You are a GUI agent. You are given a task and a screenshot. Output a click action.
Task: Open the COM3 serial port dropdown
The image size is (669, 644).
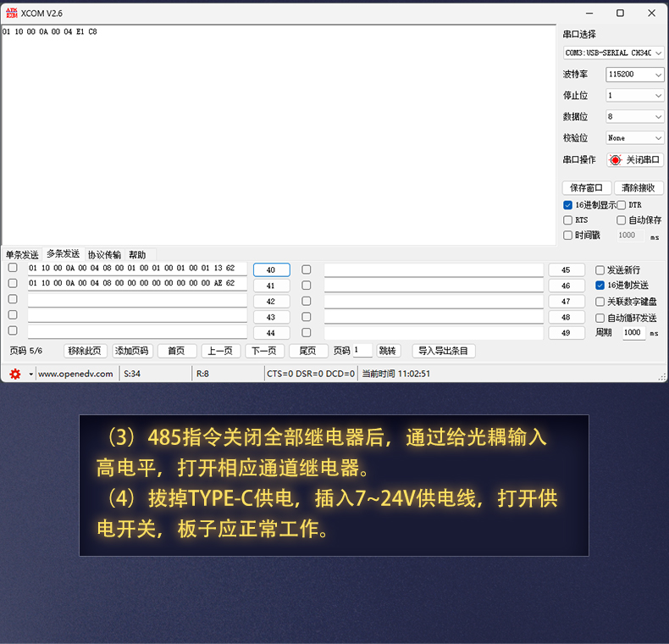coord(613,53)
